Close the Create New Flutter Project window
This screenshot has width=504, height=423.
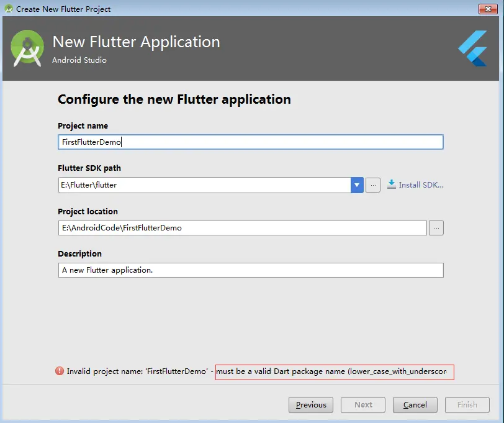click(x=488, y=9)
